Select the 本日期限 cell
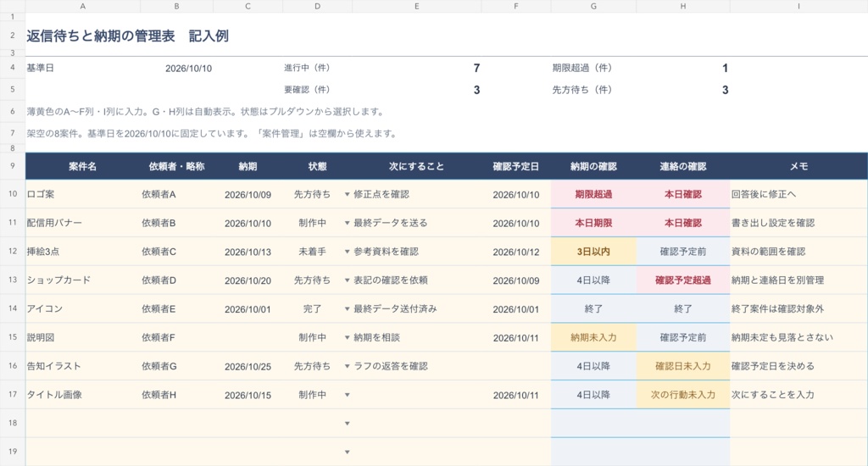 pyautogui.click(x=593, y=223)
